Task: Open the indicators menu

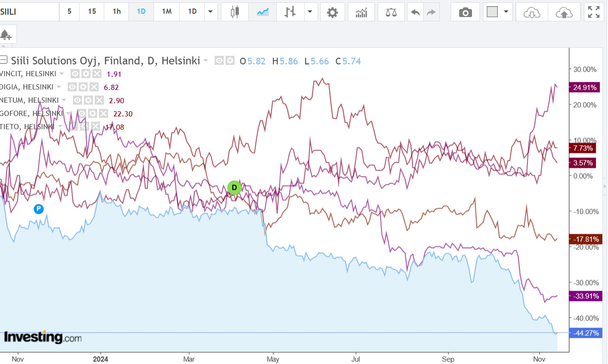Action: coord(361,12)
